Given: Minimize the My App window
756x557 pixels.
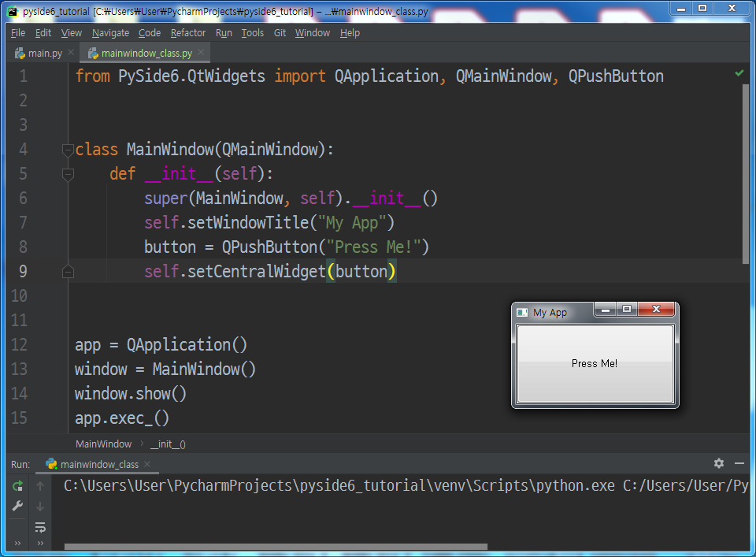Looking at the screenshot, I should 606,309.
